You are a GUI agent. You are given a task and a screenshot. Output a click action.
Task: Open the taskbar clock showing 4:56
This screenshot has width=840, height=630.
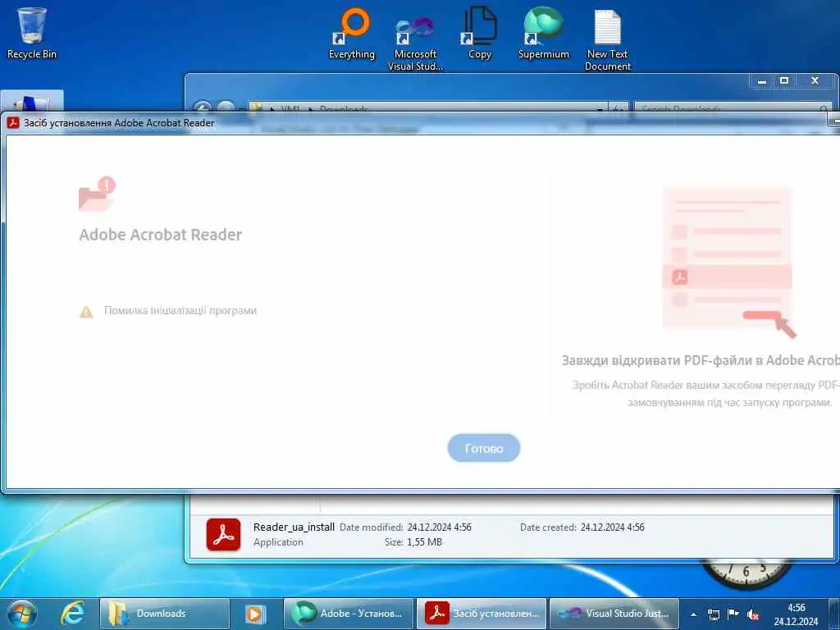[x=796, y=614]
